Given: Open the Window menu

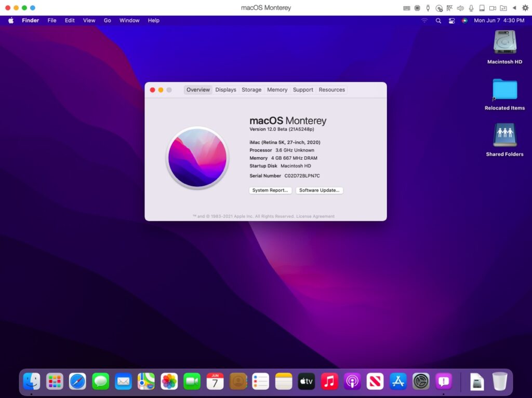Looking at the screenshot, I should coord(129,20).
